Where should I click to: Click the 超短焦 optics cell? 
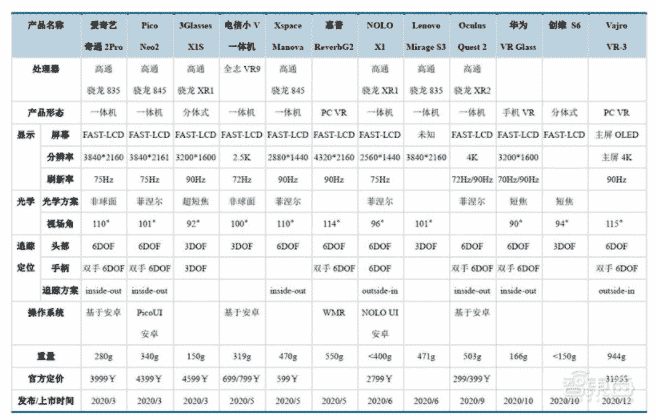[196, 202]
